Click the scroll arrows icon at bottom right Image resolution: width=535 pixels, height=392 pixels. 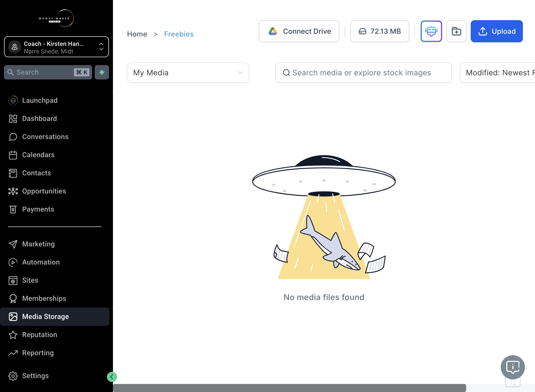[x=513, y=382]
